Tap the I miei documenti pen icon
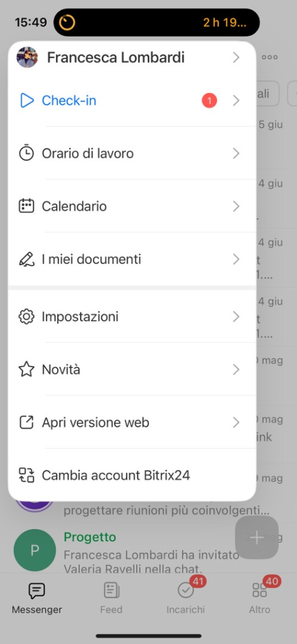This screenshot has height=644, width=297. click(26, 259)
